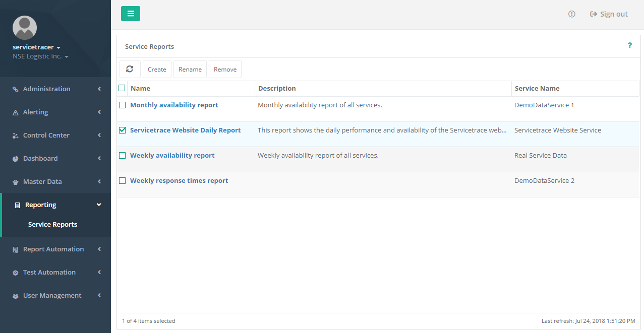Click the user avatar picture
Screen dimensions: 644x333
coord(25,28)
